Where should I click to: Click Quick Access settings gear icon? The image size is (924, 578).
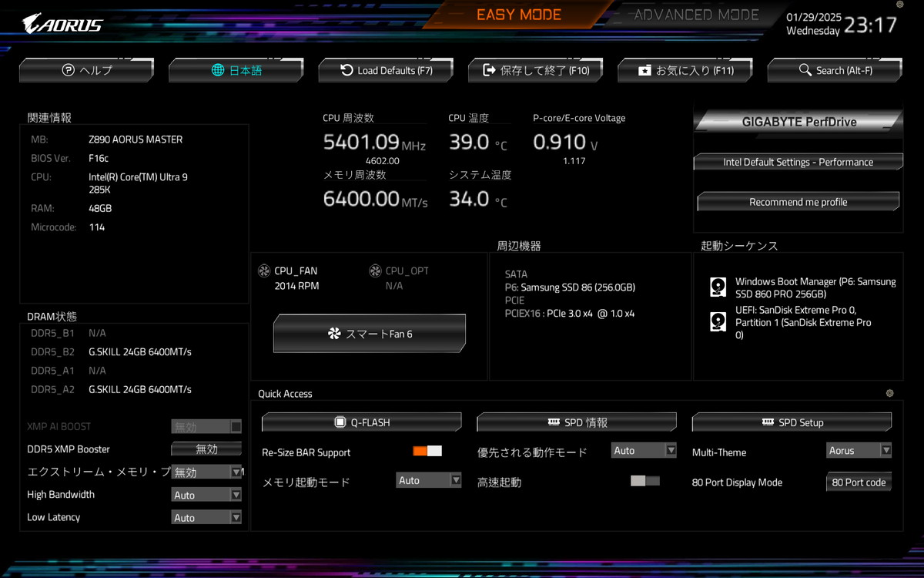coord(889,393)
